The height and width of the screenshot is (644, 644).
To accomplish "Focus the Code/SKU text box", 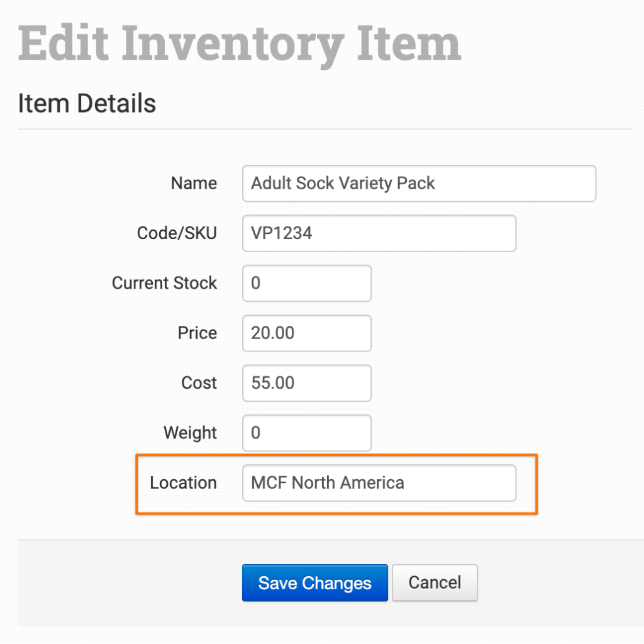I will 379,233.
